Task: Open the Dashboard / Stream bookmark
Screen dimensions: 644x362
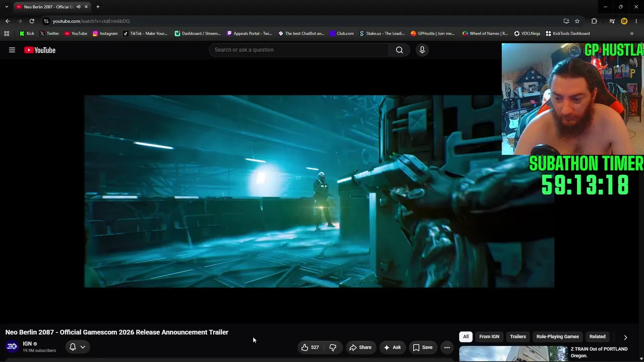Action: click(x=197, y=34)
